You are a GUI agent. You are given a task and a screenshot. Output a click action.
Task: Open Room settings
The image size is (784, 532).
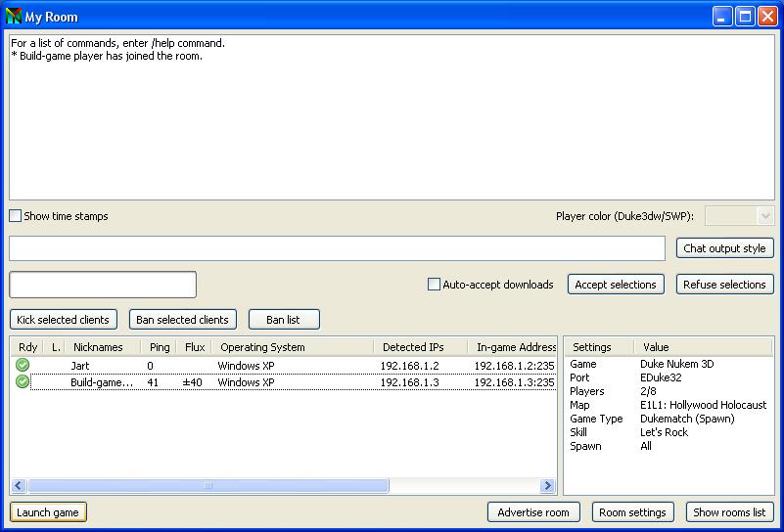pyautogui.click(x=632, y=512)
